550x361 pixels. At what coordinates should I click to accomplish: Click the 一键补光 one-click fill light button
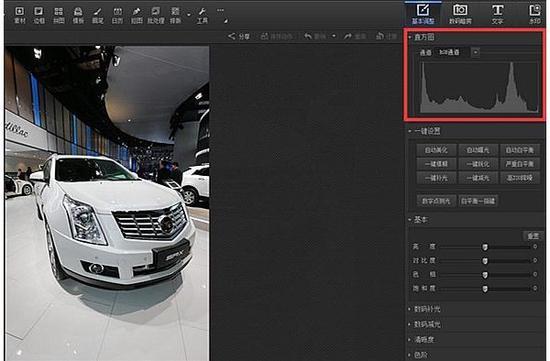point(436,178)
